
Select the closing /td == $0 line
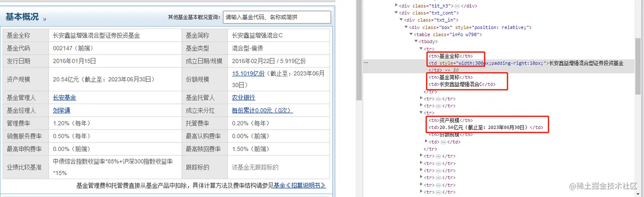click(443, 70)
